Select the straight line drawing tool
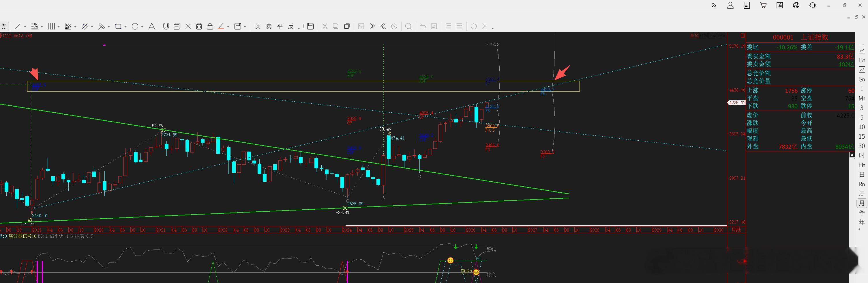This screenshot has width=868, height=283. 18,26
